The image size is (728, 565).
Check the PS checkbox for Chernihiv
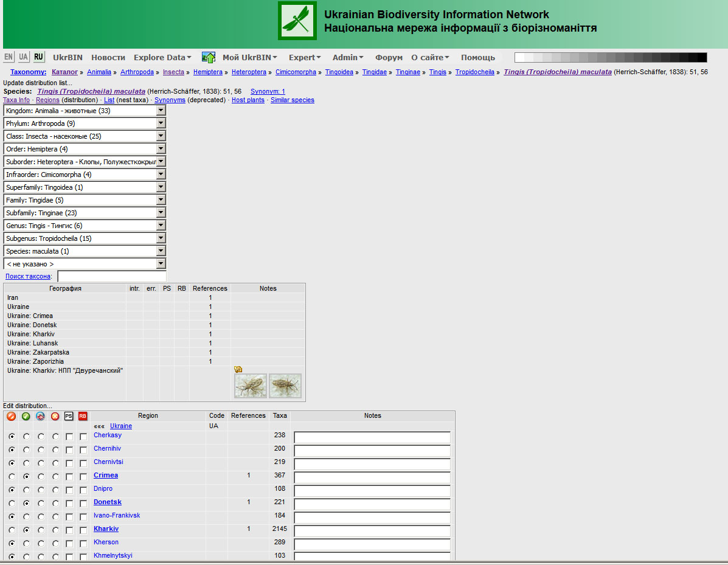[x=69, y=450]
